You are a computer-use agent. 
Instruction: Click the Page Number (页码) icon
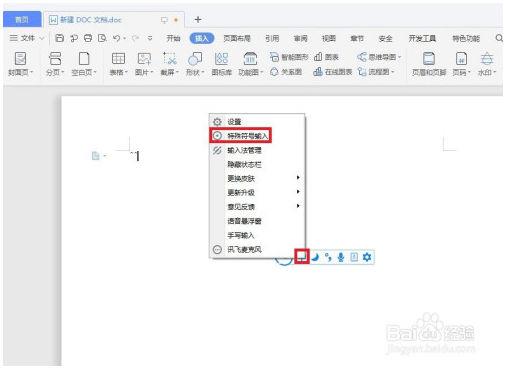click(461, 59)
